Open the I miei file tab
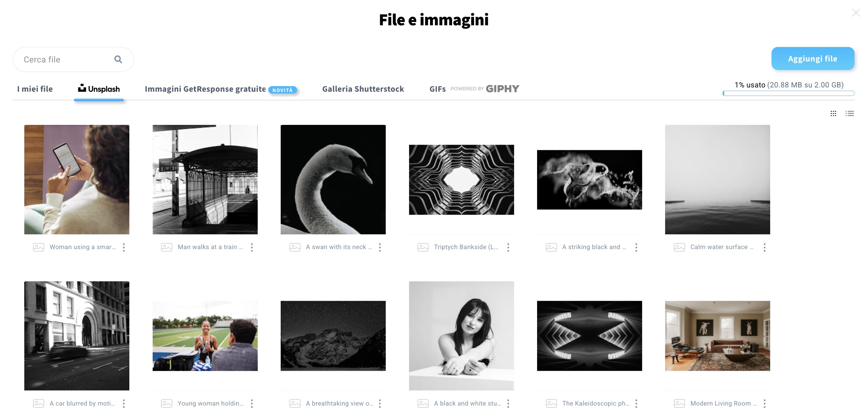 pos(35,89)
